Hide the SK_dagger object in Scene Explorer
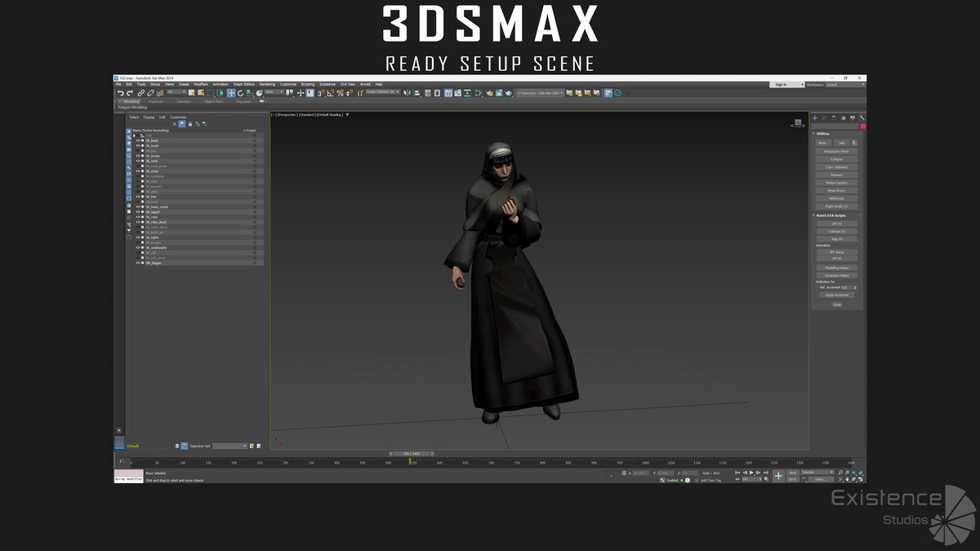 [x=139, y=264]
